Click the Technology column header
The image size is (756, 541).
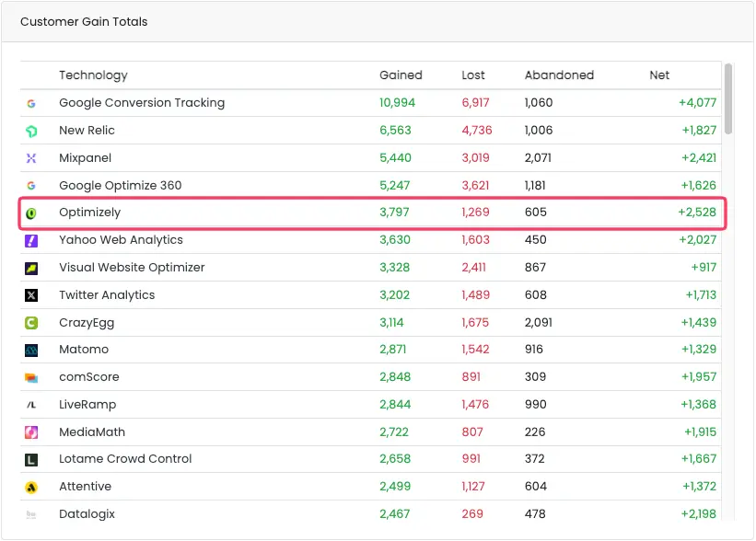(x=94, y=75)
